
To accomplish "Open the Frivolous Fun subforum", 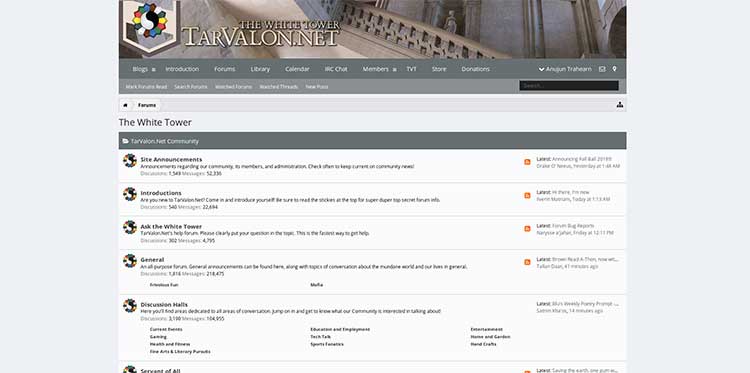I will click(164, 285).
